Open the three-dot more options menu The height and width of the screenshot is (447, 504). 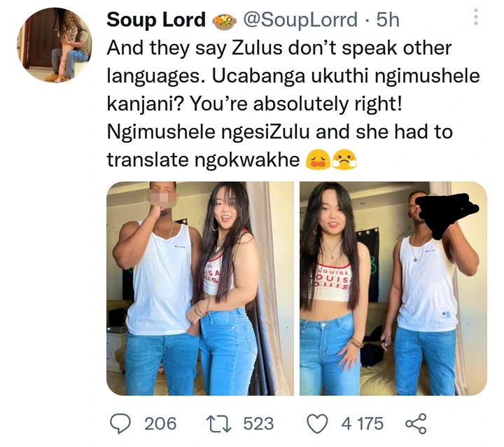[x=476, y=17]
